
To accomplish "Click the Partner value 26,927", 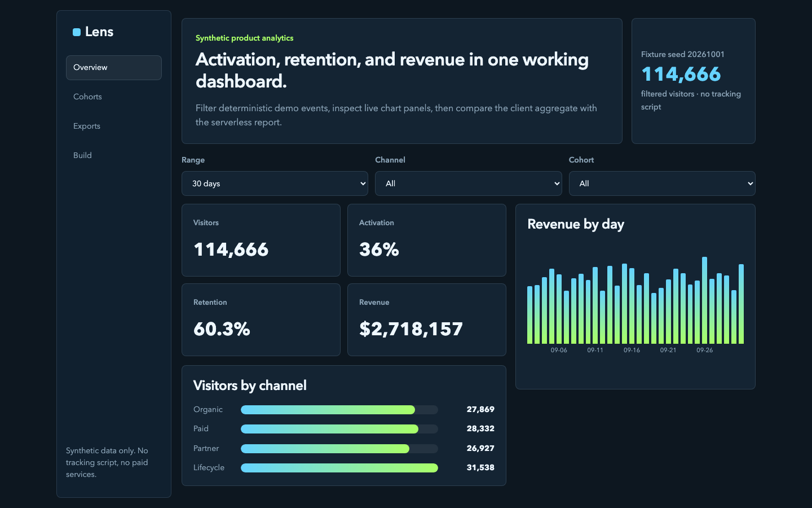I will pyautogui.click(x=480, y=448).
